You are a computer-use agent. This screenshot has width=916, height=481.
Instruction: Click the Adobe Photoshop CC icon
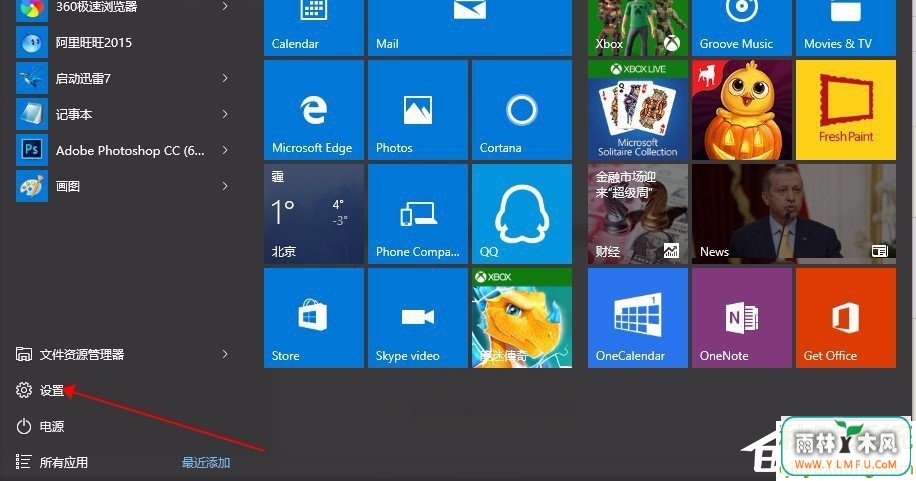pyautogui.click(x=32, y=150)
